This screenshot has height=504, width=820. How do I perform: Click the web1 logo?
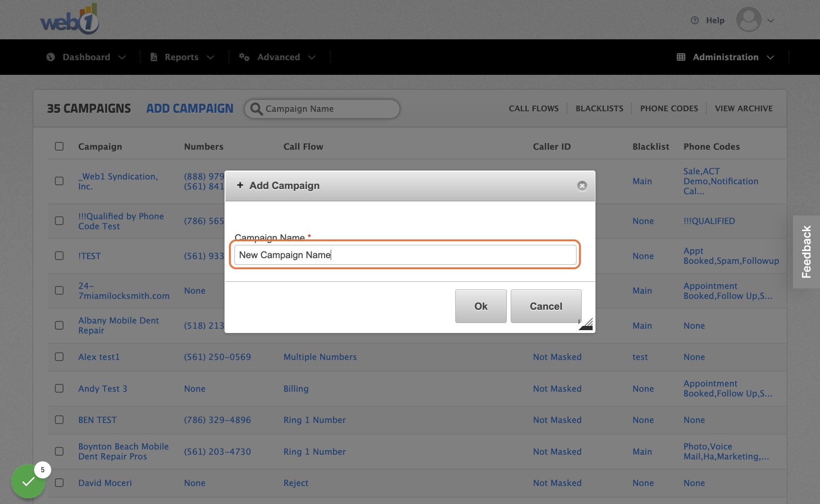click(x=70, y=19)
